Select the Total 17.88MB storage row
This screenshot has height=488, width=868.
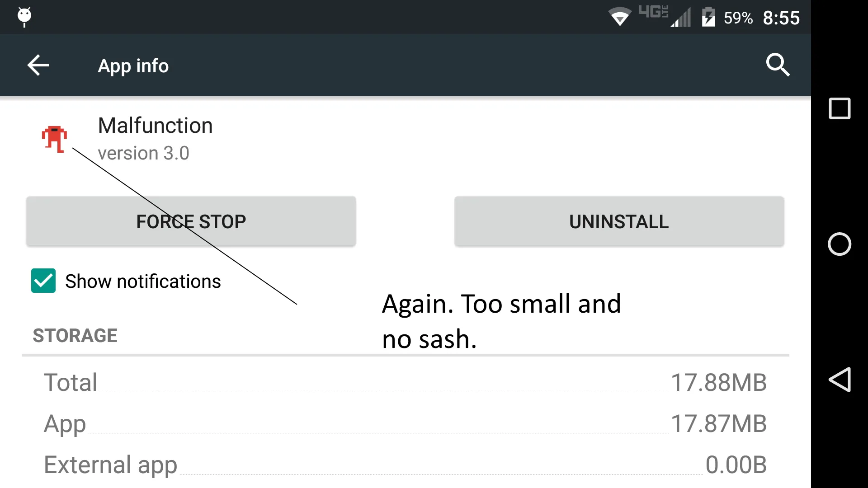point(405,382)
